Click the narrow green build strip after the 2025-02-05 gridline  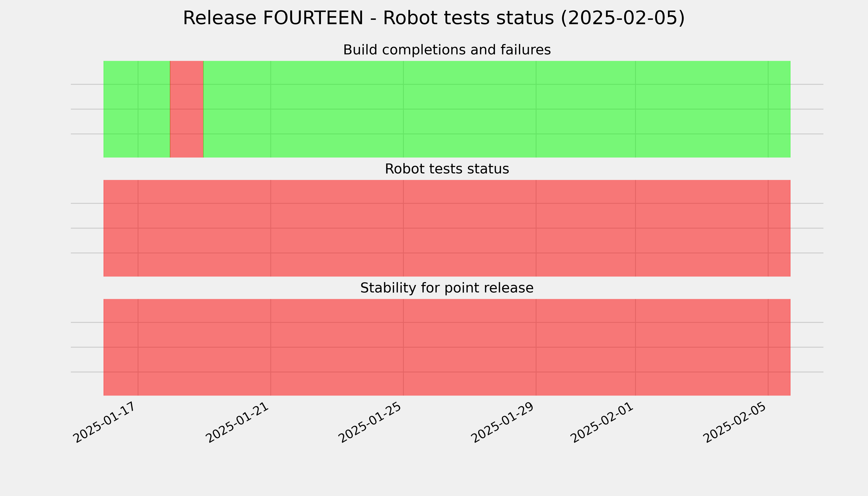point(779,109)
